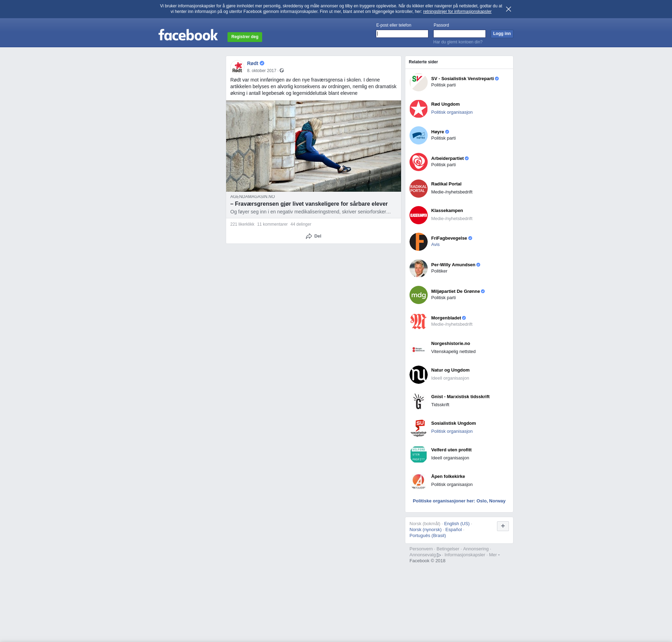Click Avis category under FriFagbevegelse

coord(435,245)
